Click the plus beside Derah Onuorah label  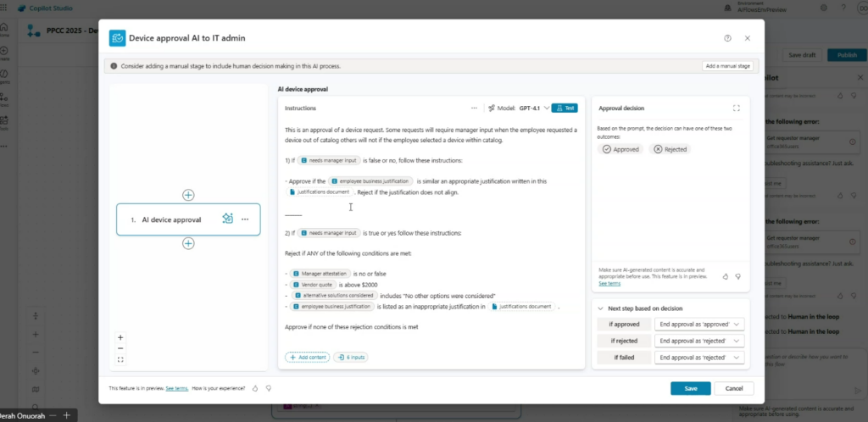pos(66,415)
